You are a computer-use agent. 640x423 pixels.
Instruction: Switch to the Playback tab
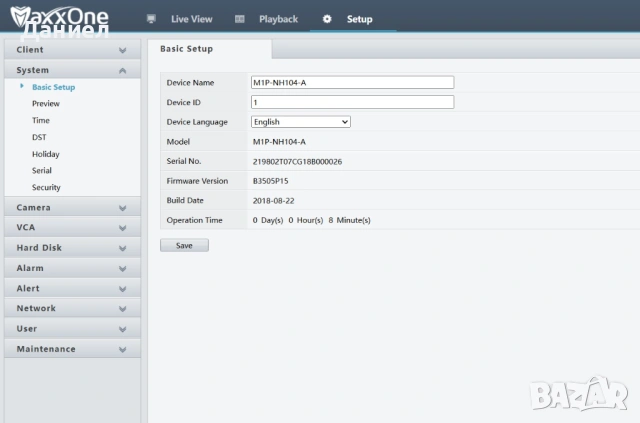click(278, 19)
